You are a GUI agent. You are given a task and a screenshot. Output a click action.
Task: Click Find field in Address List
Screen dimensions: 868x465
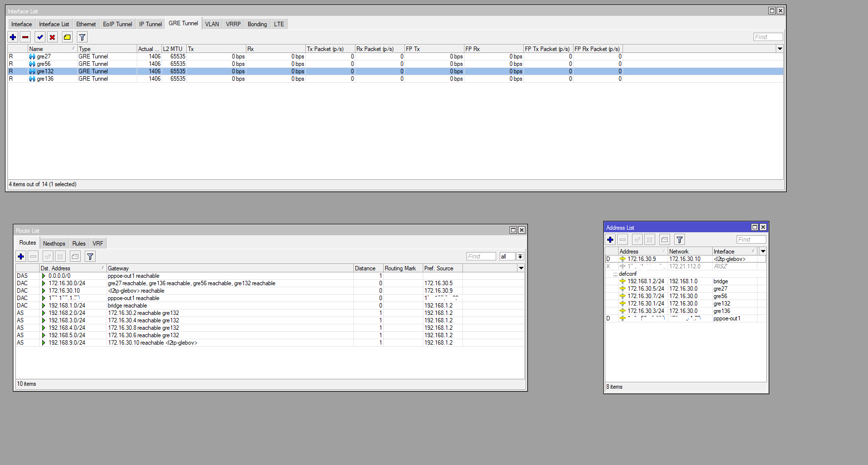coord(751,240)
